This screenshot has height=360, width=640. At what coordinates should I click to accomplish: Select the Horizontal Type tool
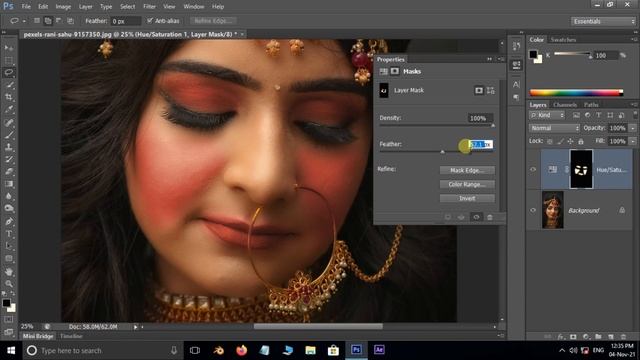9,234
